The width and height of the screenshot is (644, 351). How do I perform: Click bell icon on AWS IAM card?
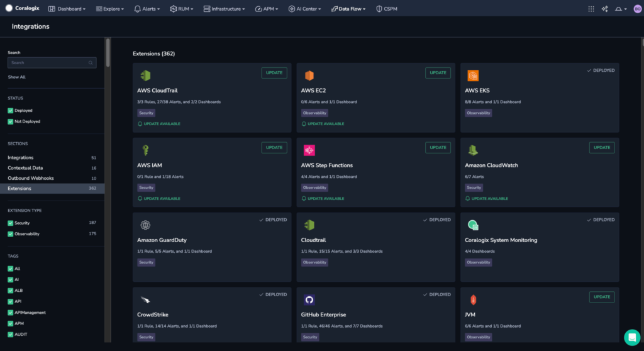(x=140, y=199)
